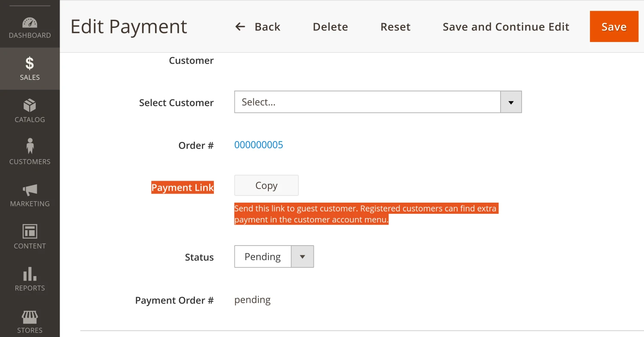Click the Back arrow icon

(x=240, y=27)
